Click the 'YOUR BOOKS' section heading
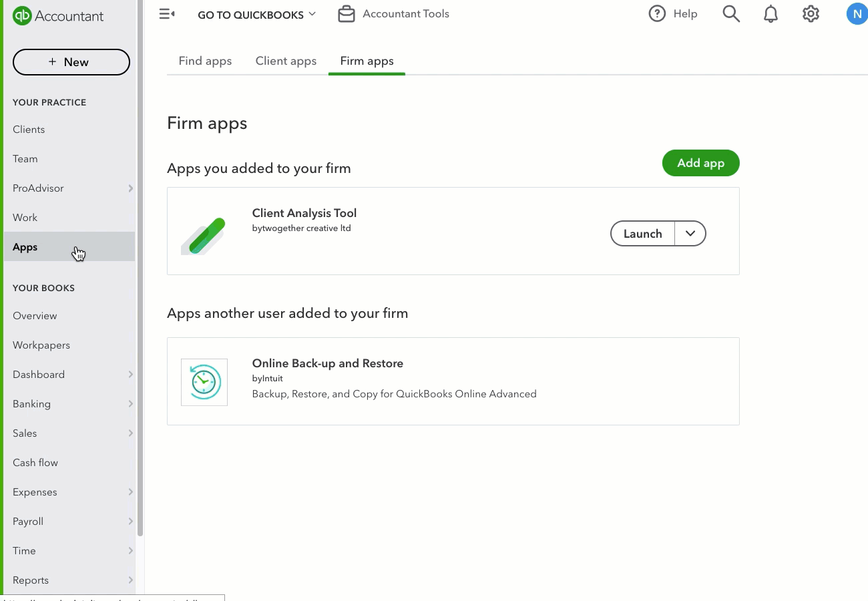 (43, 288)
